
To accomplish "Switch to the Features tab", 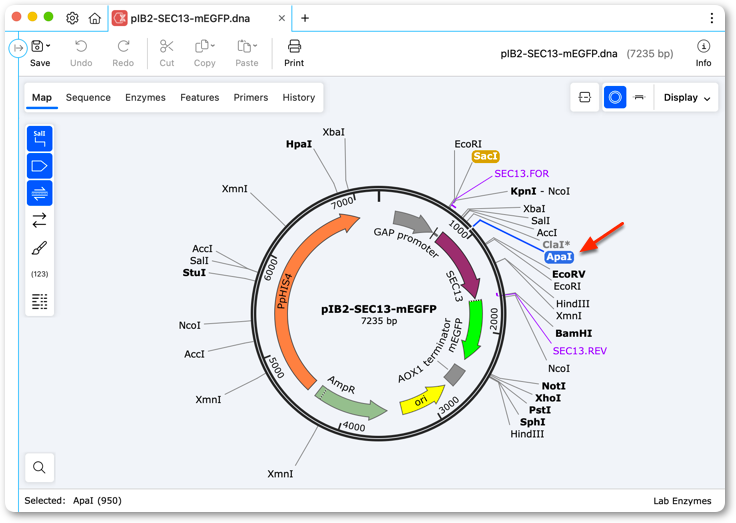I will [200, 98].
